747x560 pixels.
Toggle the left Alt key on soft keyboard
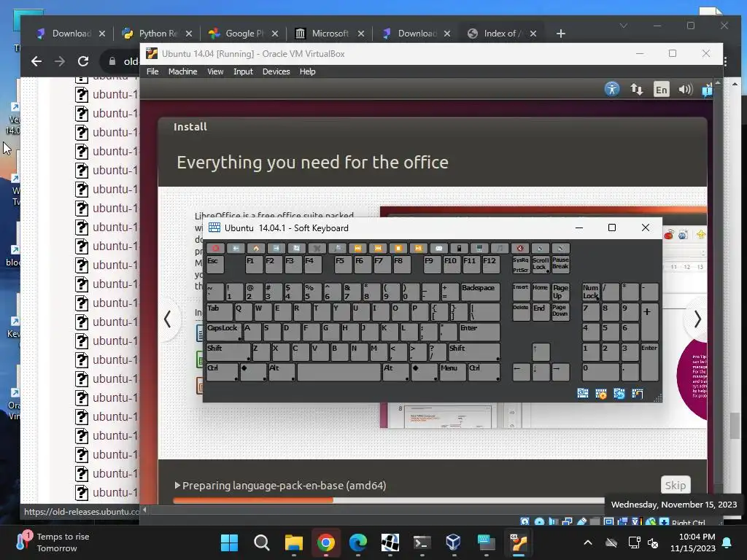282,372
